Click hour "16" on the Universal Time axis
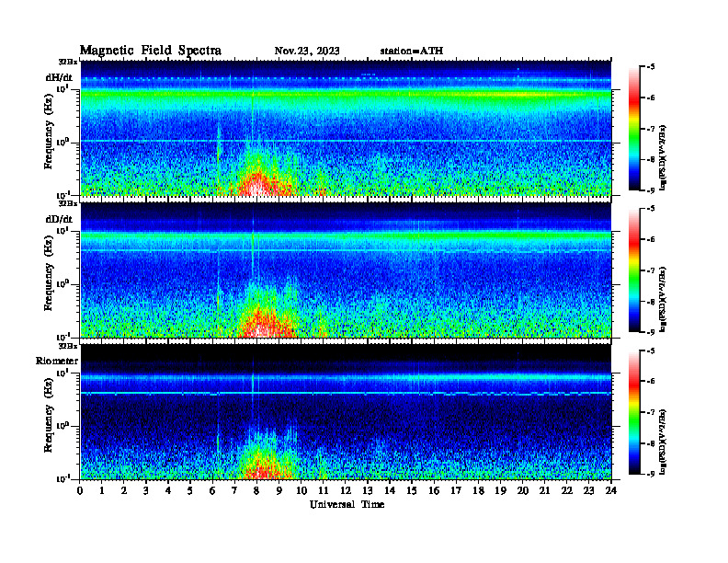 point(434,490)
